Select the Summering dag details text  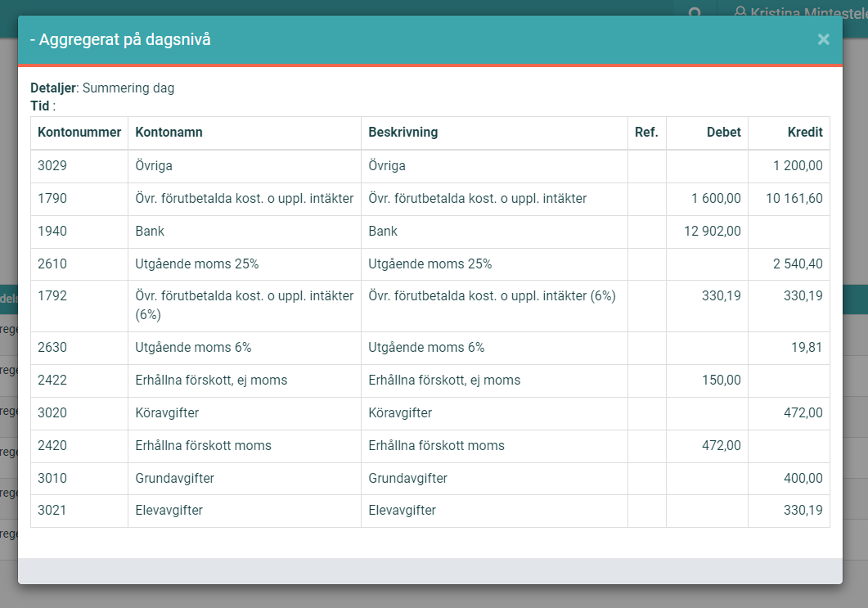pyautogui.click(x=128, y=88)
